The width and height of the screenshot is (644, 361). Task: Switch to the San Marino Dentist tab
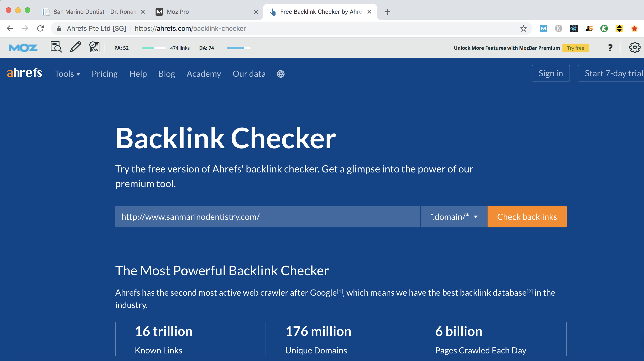[93, 12]
